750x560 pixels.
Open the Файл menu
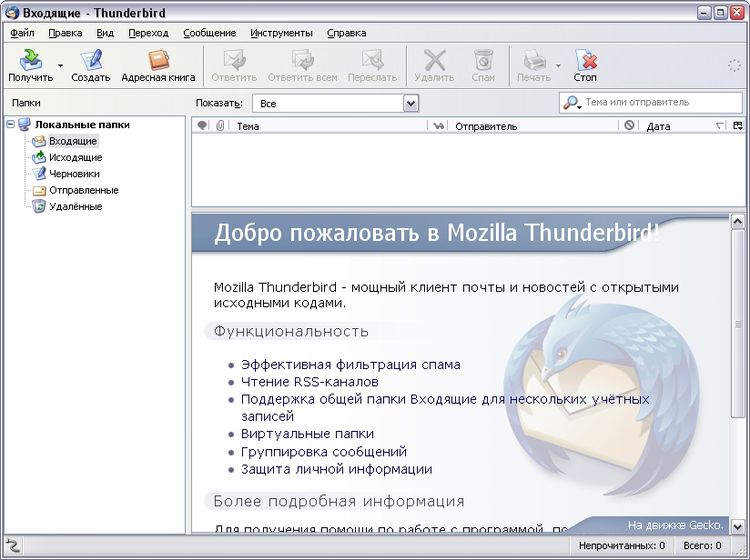coord(22,33)
